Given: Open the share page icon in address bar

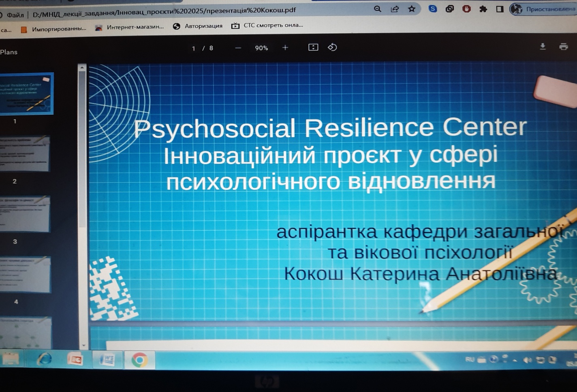Looking at the screenshot, I should (395, 9).
